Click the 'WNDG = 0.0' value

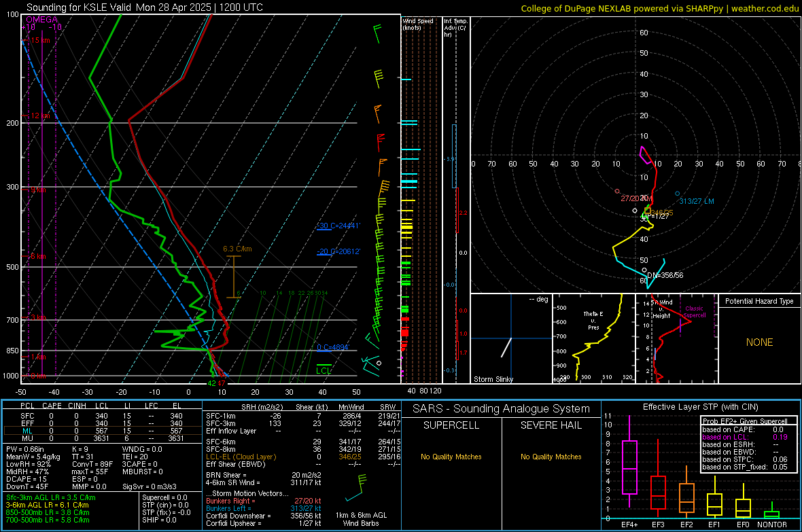[x=142, y=449]
